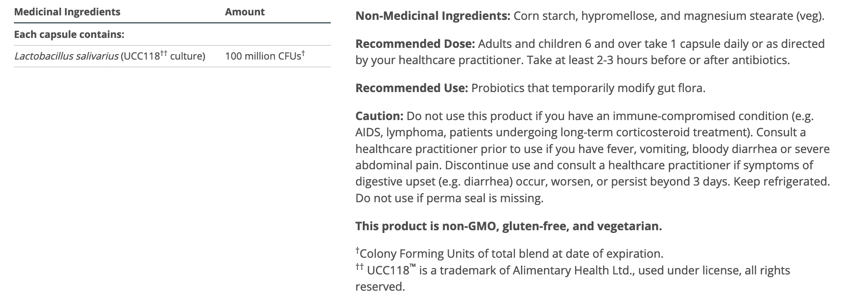Image resolution: width=868 pixels, height=306 pixels.
Task: Click the non-GMO, gluten-free, vegetarian statement
Action: (508, 226)
